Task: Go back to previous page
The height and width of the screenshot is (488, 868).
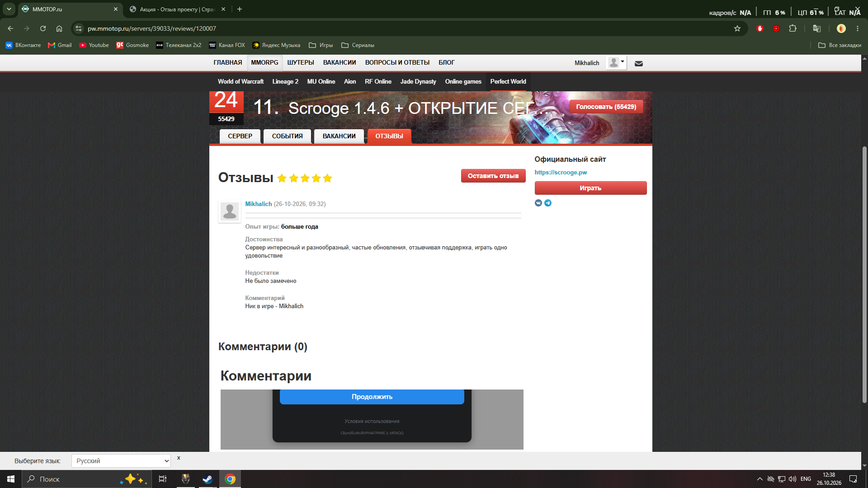Action: (x=10, y=28)
